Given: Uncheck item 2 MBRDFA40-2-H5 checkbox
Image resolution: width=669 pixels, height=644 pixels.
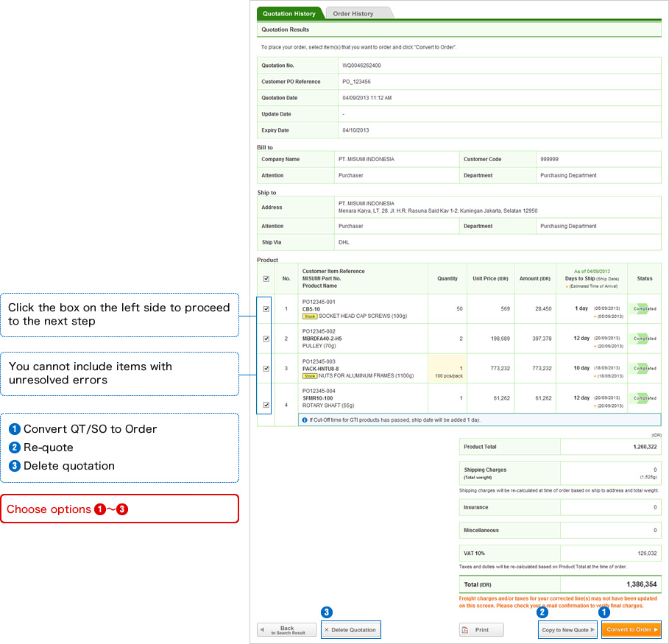Looking at the screenshot, I should pos(266,339).
